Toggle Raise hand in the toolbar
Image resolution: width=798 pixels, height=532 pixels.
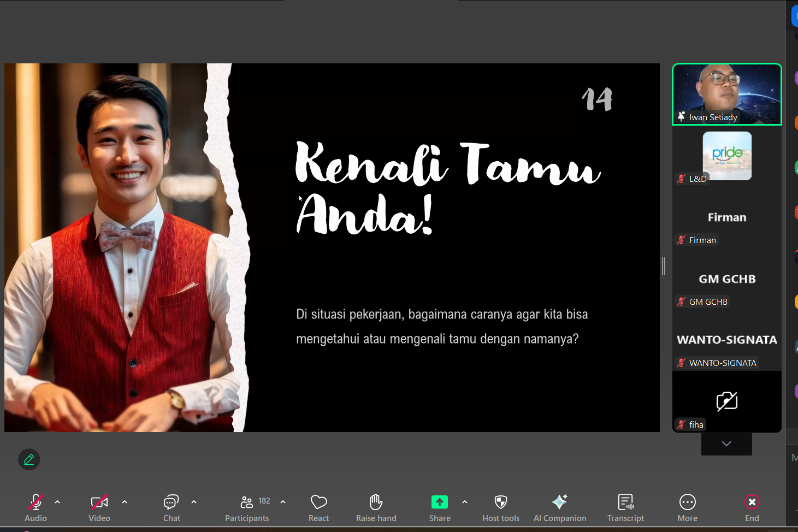[x=376, y=508]
